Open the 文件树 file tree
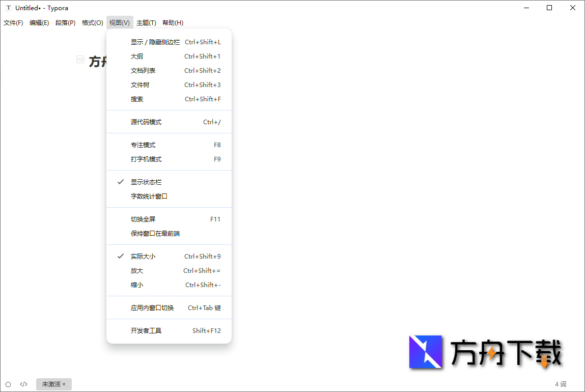This screenshot has width=585, height=392. 141,85
